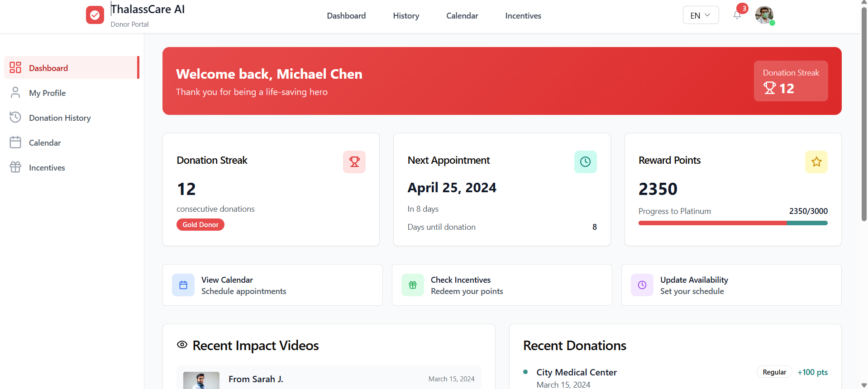Click the "City Medical Center" donation entry
This screenshot has width=868, height=389.
click(577, 372)
